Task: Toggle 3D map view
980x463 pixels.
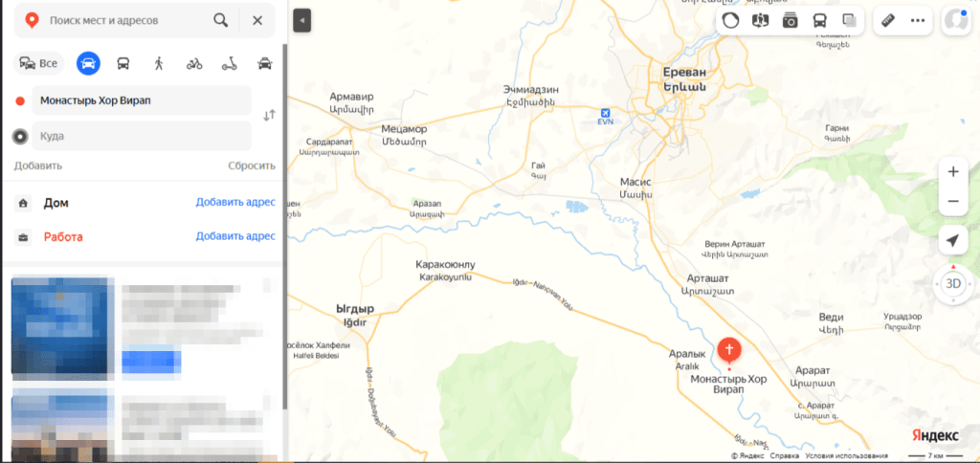Action: [x=953, y=284]
